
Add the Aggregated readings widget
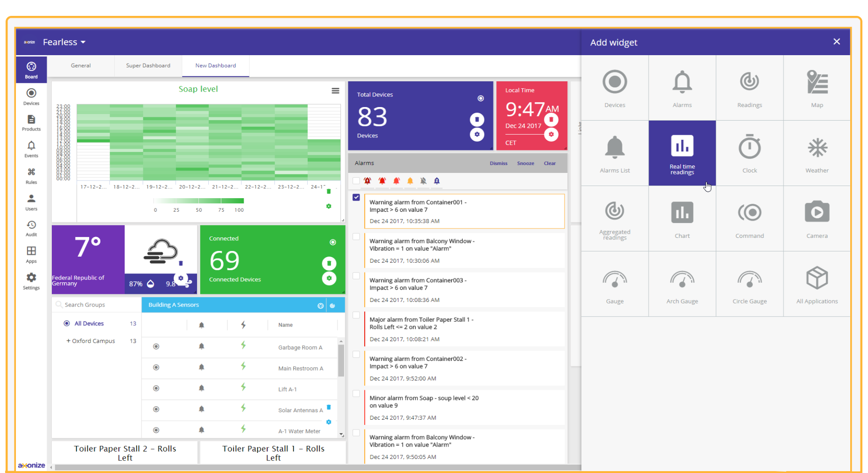coord(614,219)
